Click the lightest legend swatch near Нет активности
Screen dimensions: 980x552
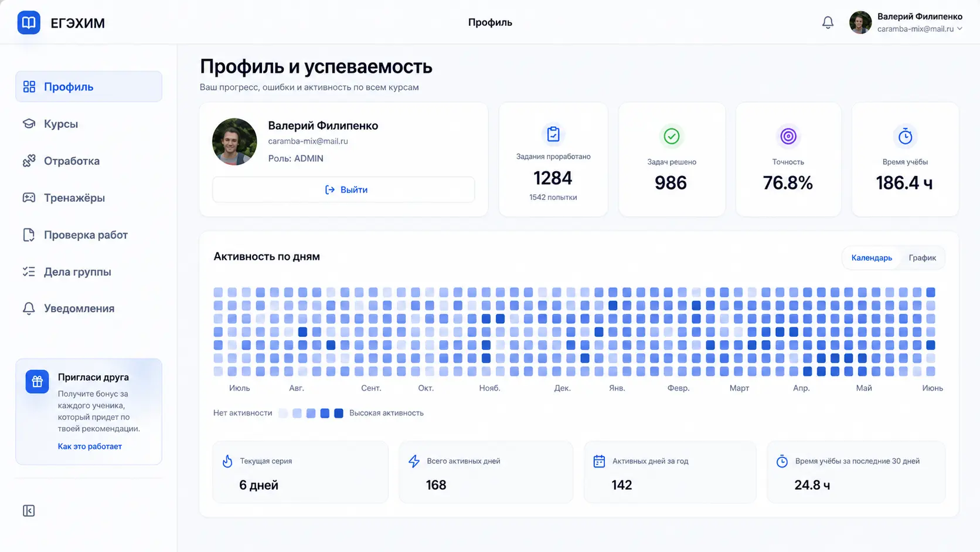tap(283, 414)
